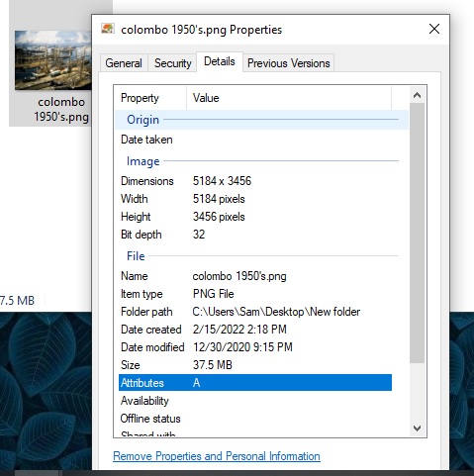Screen dimensions: 474x476
Task: Click the value 2/15/2022 2:18 PM
Action: pyautogui.click(x=239, y=330)
